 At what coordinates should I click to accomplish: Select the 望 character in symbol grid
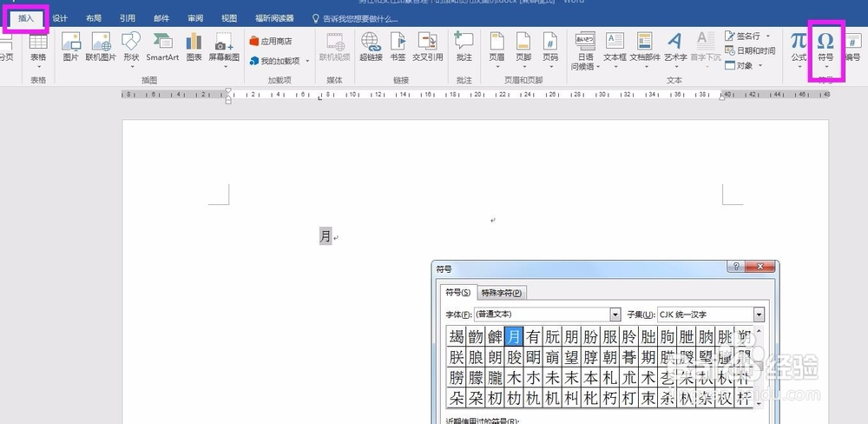tap(571, 357)
